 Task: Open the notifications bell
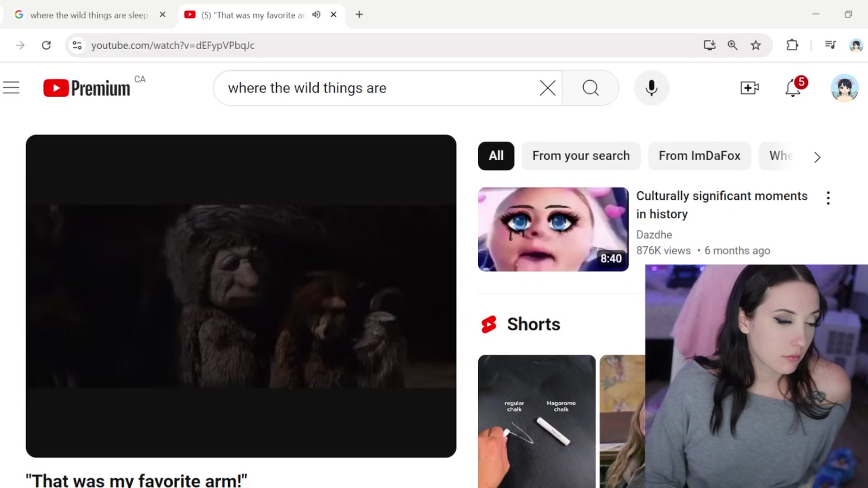coord(793,88)
